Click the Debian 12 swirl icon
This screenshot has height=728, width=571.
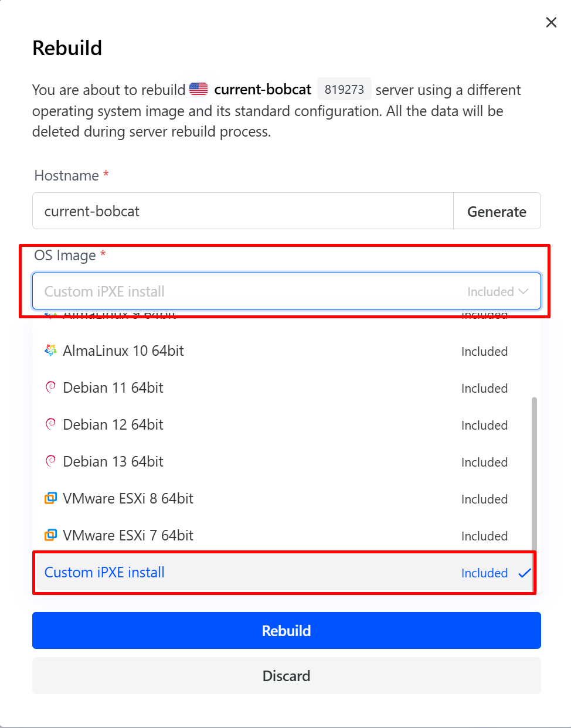coord(51,424)
